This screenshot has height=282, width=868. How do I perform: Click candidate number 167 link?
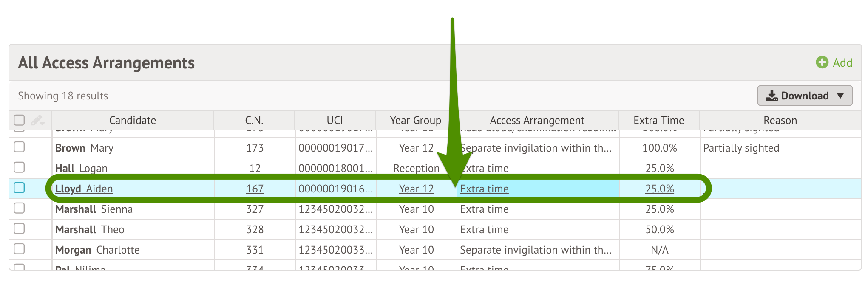pos(255,189)
